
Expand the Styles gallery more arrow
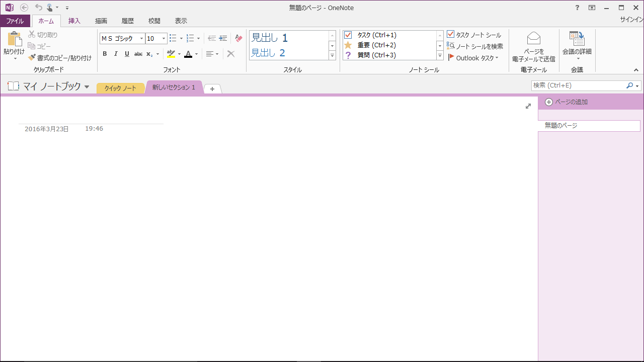coord(332,56)
